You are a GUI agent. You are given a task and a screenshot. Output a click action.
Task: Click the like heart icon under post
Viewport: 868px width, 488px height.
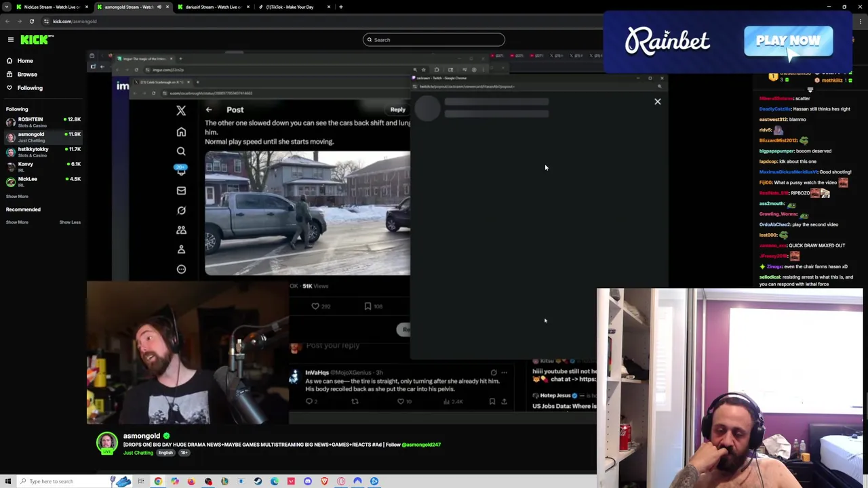[x=315, y=306]
